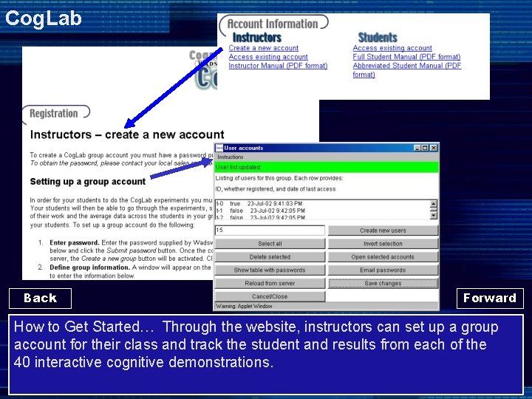Click the 'Warning: Applet Window' status text

pos(244,306)
